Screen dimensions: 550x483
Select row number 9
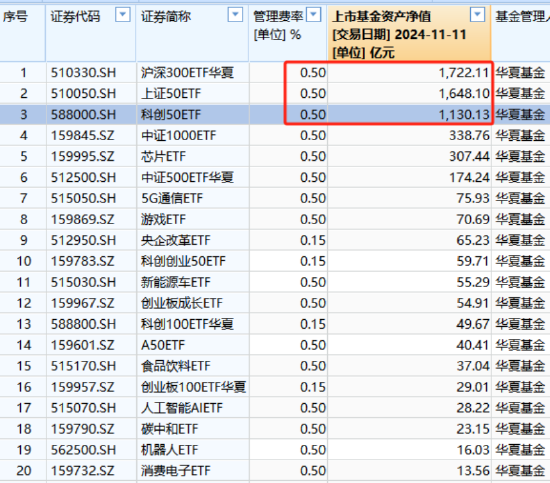[x=24, y=240]
